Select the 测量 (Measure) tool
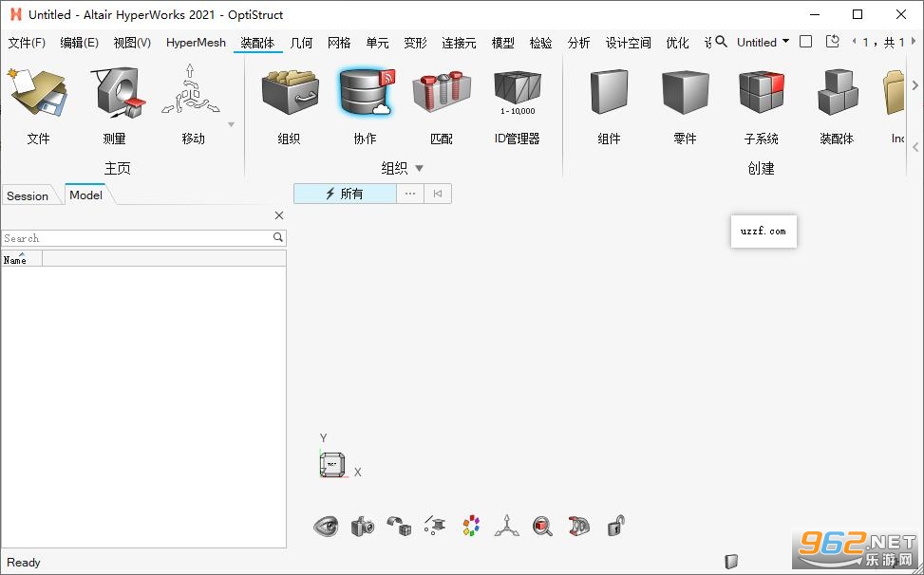924x575 pixels. click(117, 93)
